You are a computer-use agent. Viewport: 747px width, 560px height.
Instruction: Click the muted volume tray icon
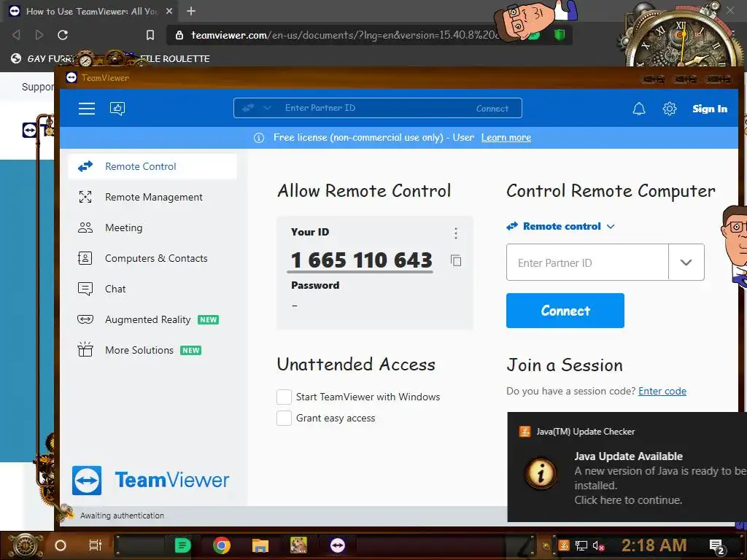[598, 545]
